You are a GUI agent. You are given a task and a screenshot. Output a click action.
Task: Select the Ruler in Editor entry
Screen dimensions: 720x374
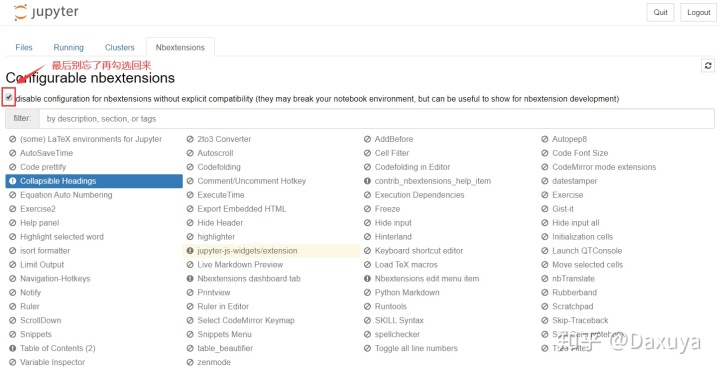(x=223, y=306)
